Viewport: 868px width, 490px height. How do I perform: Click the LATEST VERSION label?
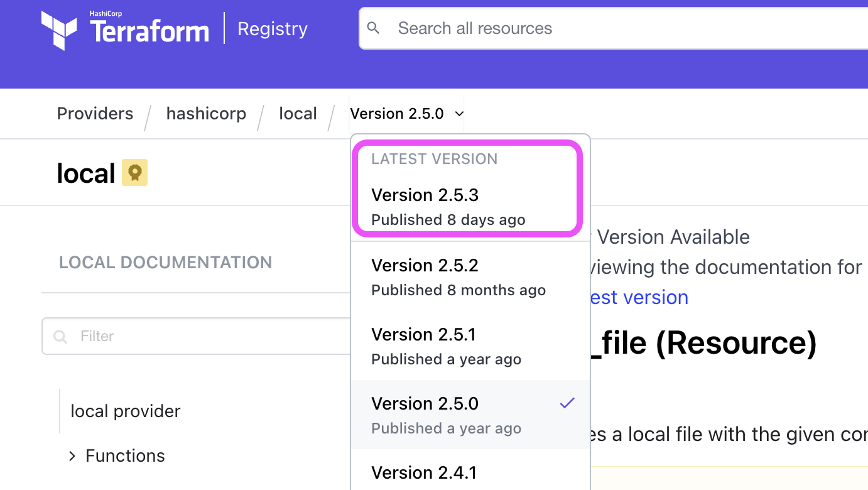(435, 159)
